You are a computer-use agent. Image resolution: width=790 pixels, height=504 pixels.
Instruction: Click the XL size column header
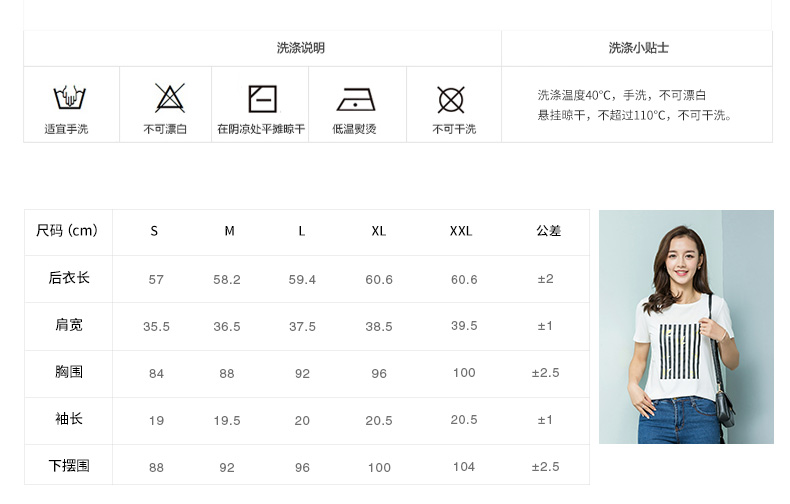pyautogui.click(x=379, y=231)
